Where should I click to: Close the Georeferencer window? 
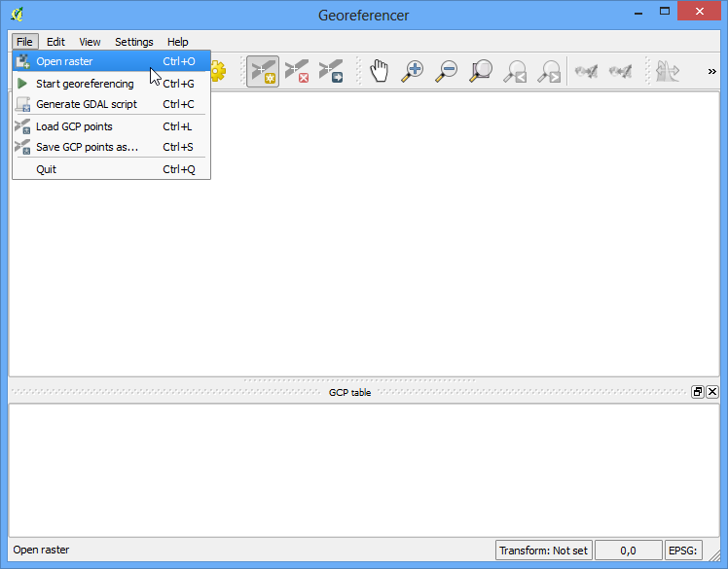tap(699, 11)
